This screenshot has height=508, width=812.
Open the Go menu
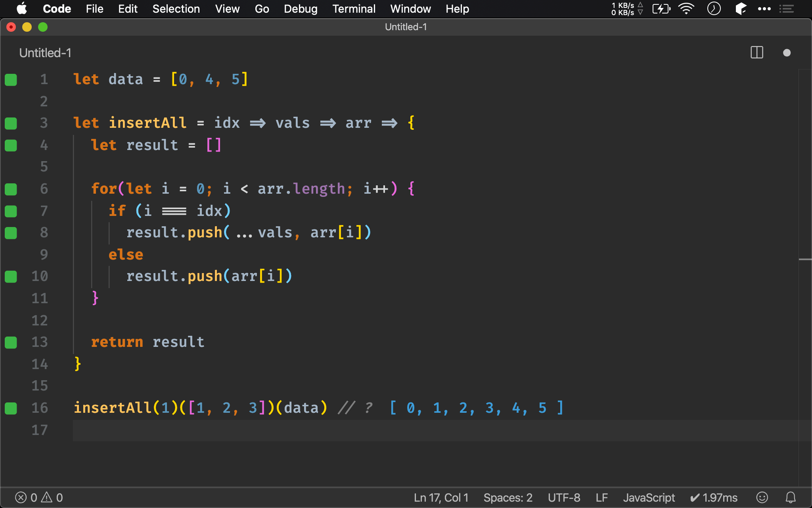pyautogui.click(x=262, y=9)
